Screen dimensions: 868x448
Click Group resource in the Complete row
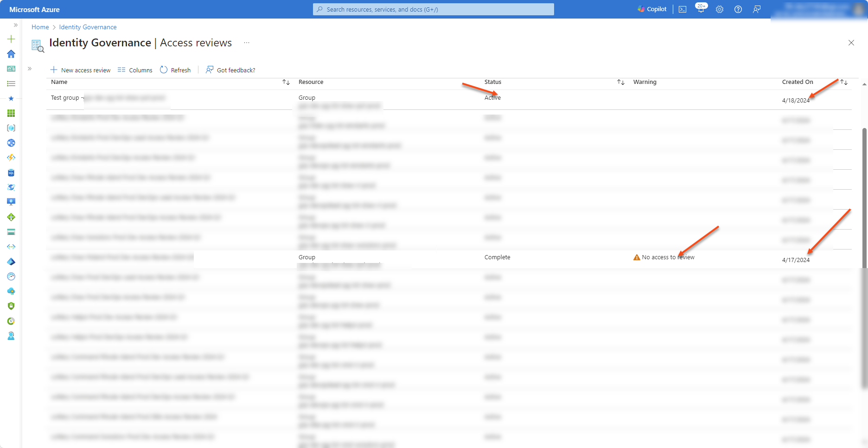tap(307, 257)
